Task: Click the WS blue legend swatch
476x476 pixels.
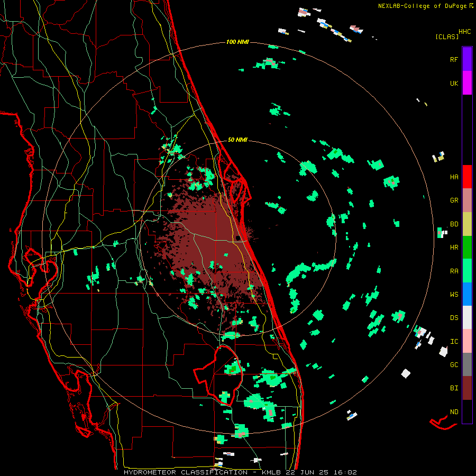Action: (467, 294)
